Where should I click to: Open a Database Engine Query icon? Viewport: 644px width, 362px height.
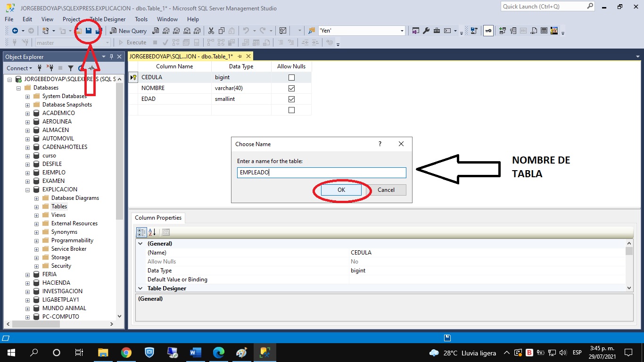click(x=156, y=31)
